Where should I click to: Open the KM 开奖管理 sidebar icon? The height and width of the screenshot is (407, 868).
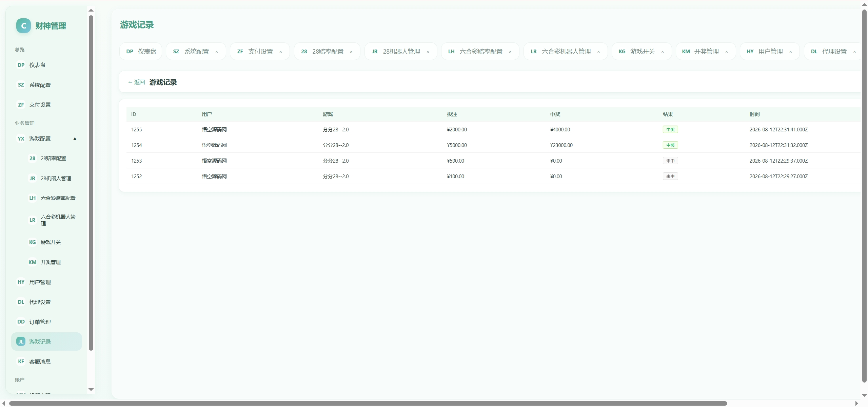[x=32, y=262]
